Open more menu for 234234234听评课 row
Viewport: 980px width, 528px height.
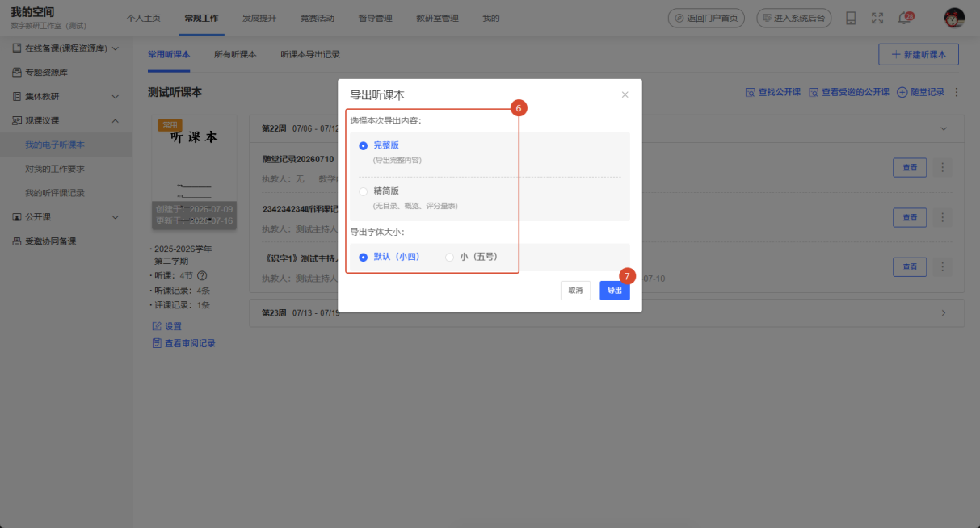click(943, 217)
